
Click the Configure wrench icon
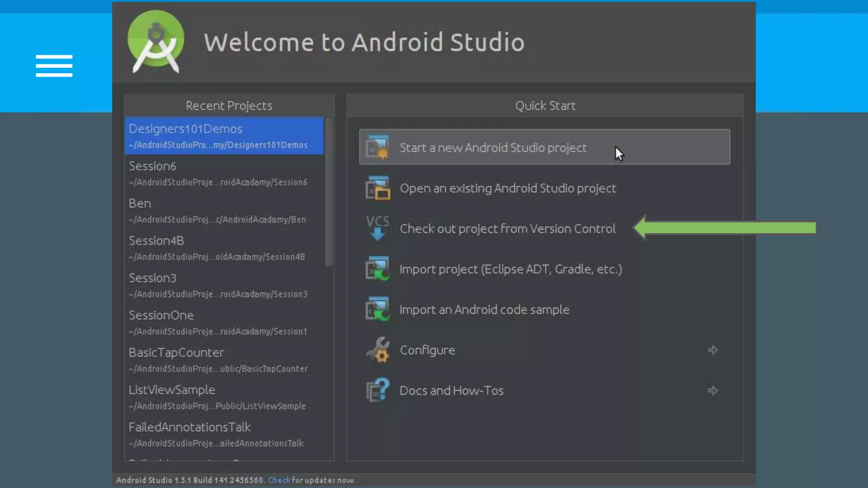(377, 349)
